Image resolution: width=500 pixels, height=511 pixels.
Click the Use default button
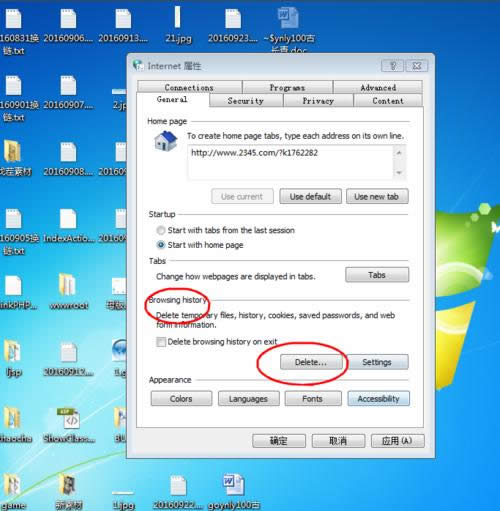[310, 196]
